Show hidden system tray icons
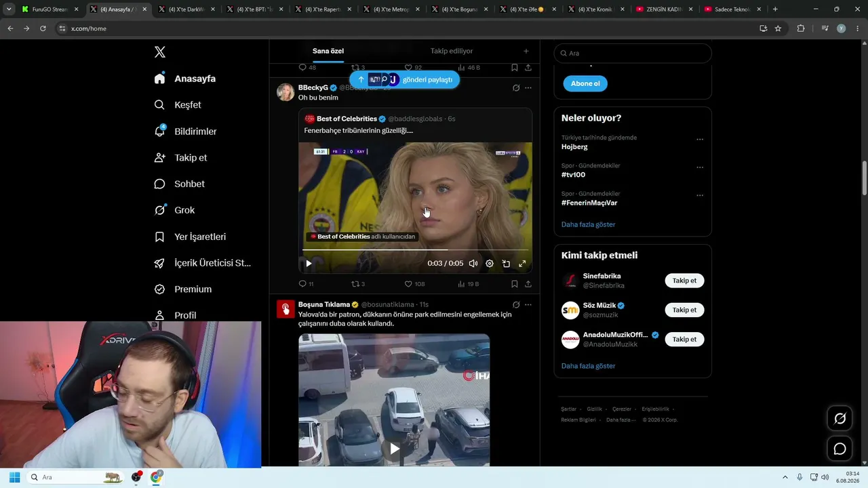 coord(785,477)
